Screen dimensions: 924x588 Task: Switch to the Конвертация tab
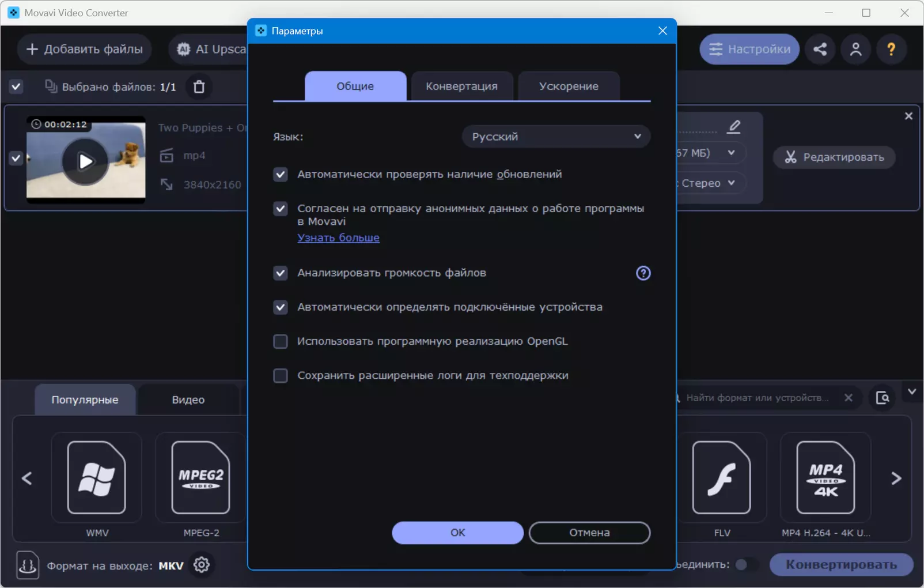pos(462,86)
